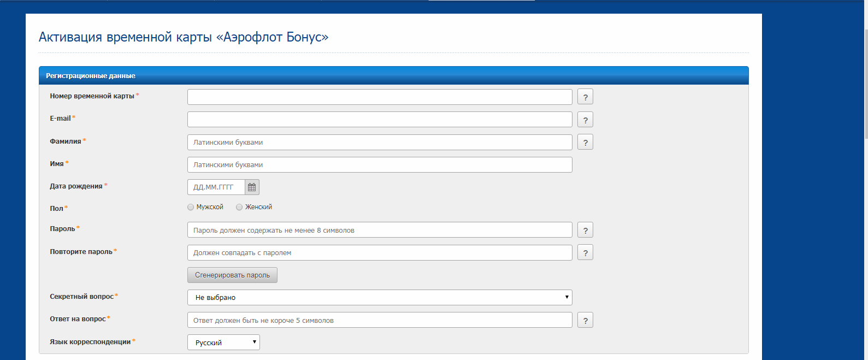This screenshot has height=360, width=868.
Task: Click the Номер временной карты input field
Action: pos(379,97)
